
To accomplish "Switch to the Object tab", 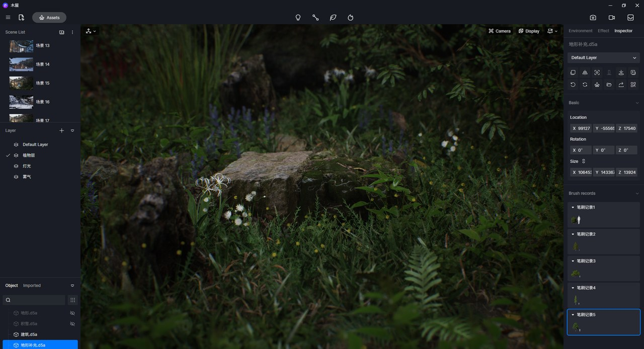I will [12, 286].
